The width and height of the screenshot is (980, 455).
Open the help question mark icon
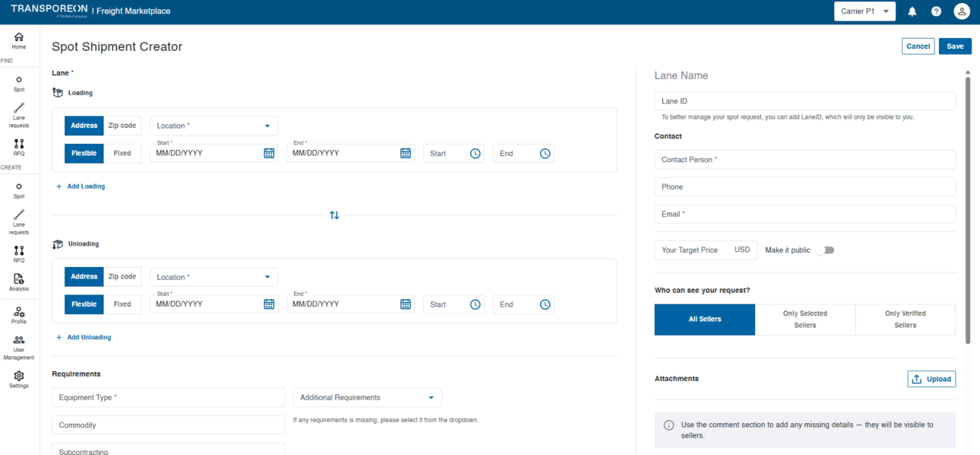(936, 11)
